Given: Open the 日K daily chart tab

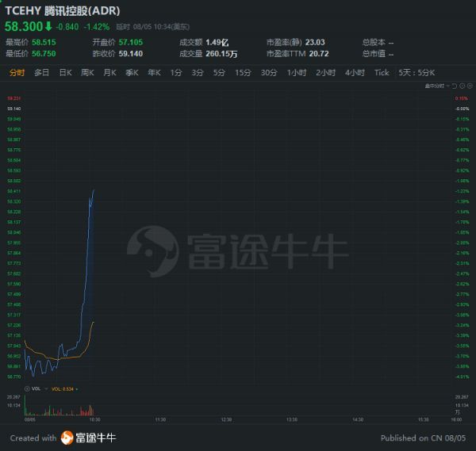Looking at the screenshot, I should pyautogui.click(x=65, y=73).
